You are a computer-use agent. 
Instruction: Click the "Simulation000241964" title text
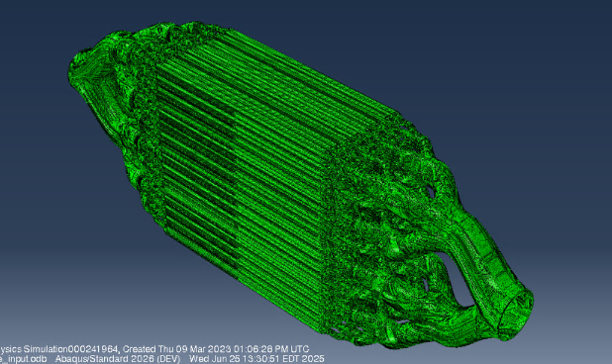(72, 349)
